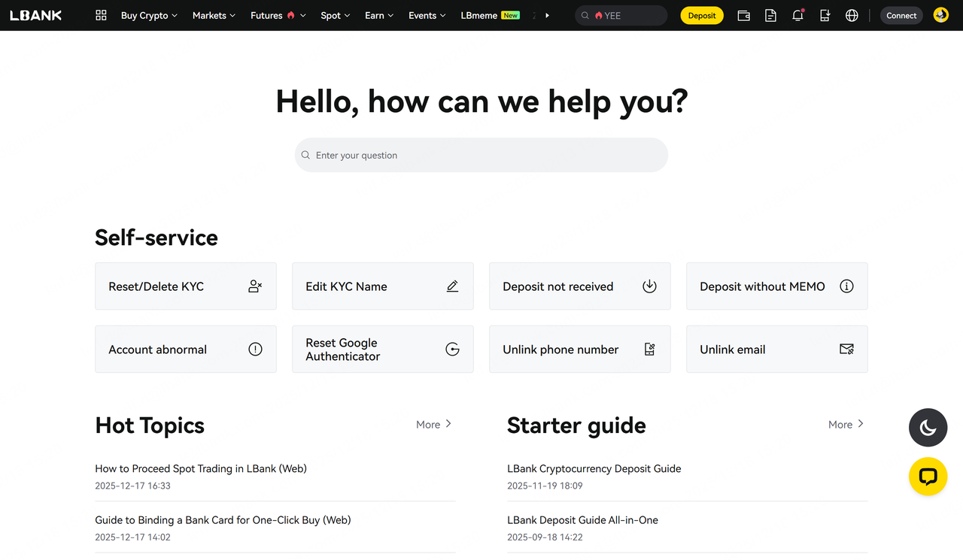This screenshot has width=963, height=560.
Task: Toggle dark mode with moon button
Action: (x=928, y=428)
